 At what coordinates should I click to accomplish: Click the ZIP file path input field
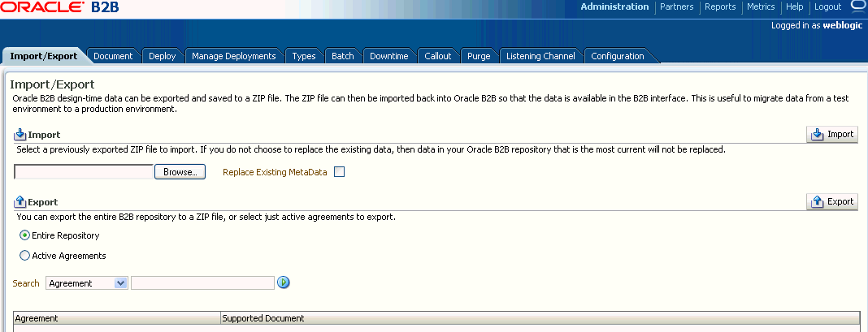(x=84, y=172)
